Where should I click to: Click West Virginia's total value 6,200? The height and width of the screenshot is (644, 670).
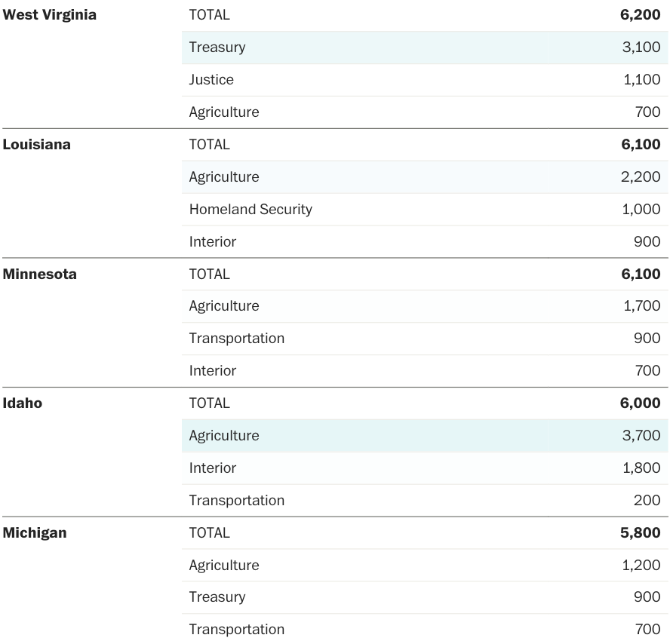pos(640,15)
